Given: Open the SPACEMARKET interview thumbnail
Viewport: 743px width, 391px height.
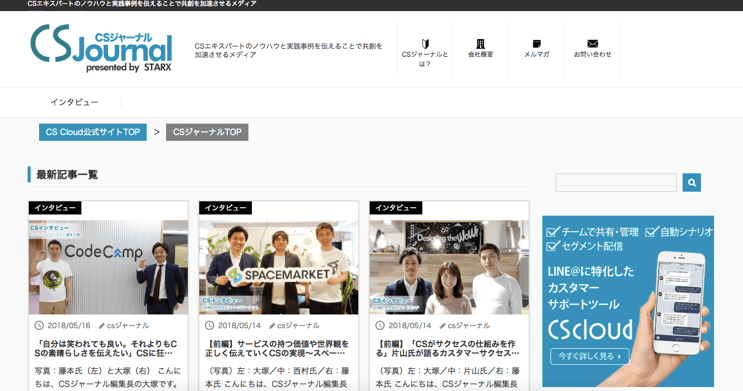Looking at the screenshot, I should click(x=279, y=267).
